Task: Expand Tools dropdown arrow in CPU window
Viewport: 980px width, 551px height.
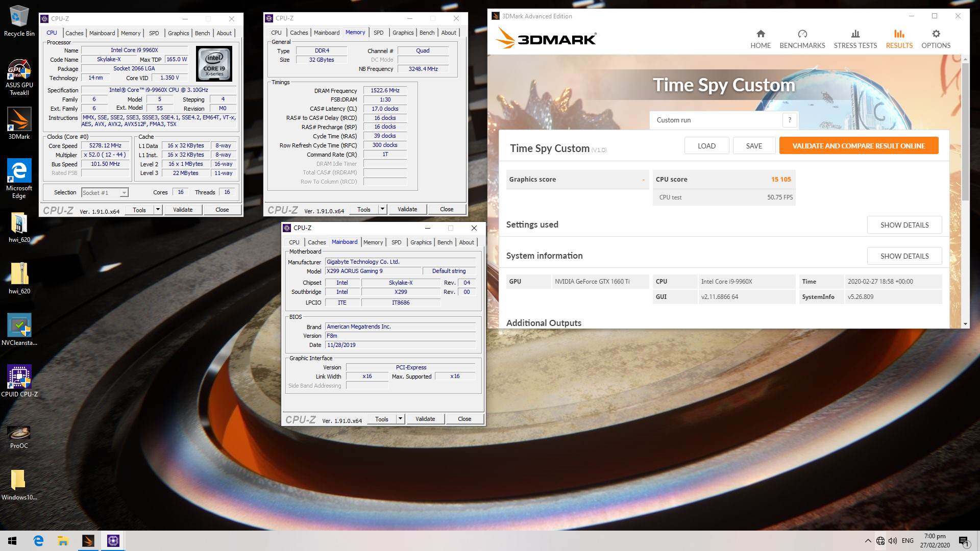Action: coord(158,210)
